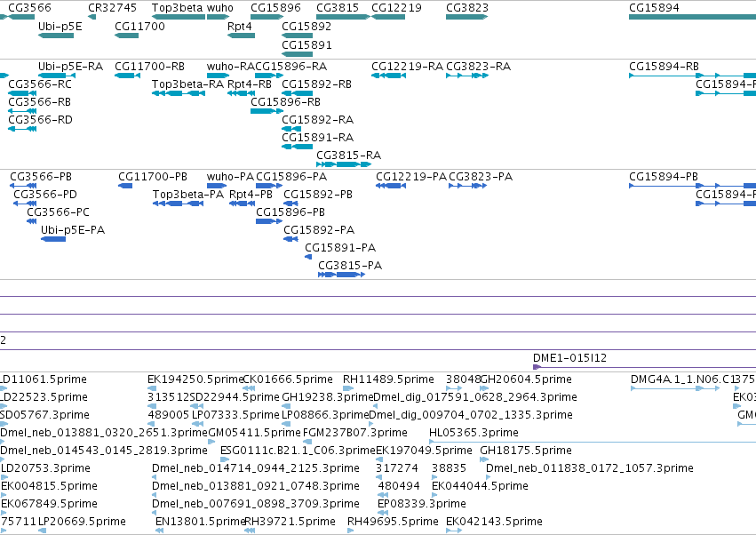Select the Top3beta gene bar
This screenshot has width=756, height=535.
tap(179, 17)
